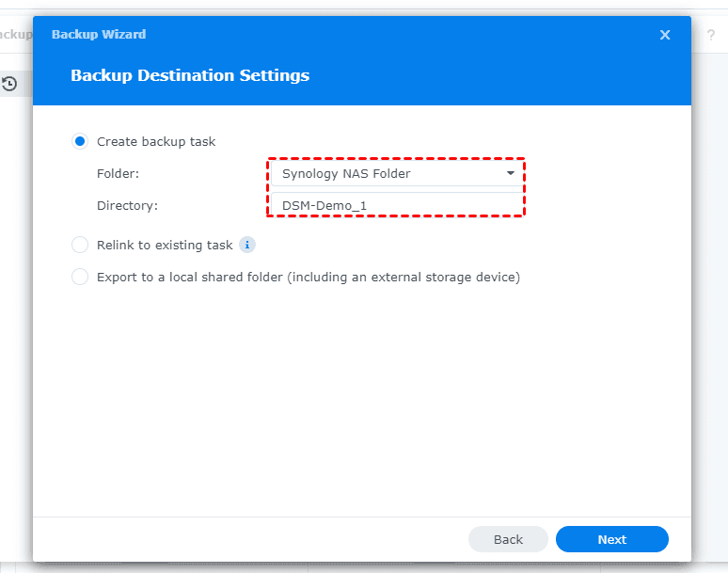Image resolution: width=728 pixels, height=573 pixels.
Task: Click the 'Directory:' field label
Action: point(127,205)
